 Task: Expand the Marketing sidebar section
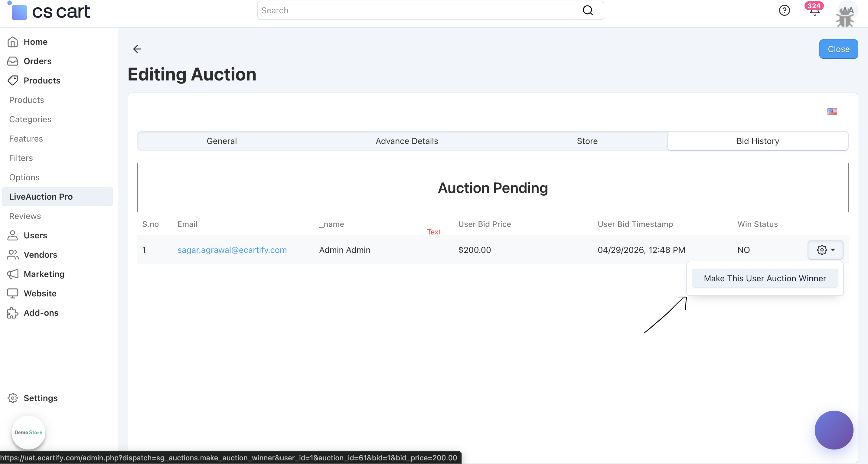click(44, 274)
